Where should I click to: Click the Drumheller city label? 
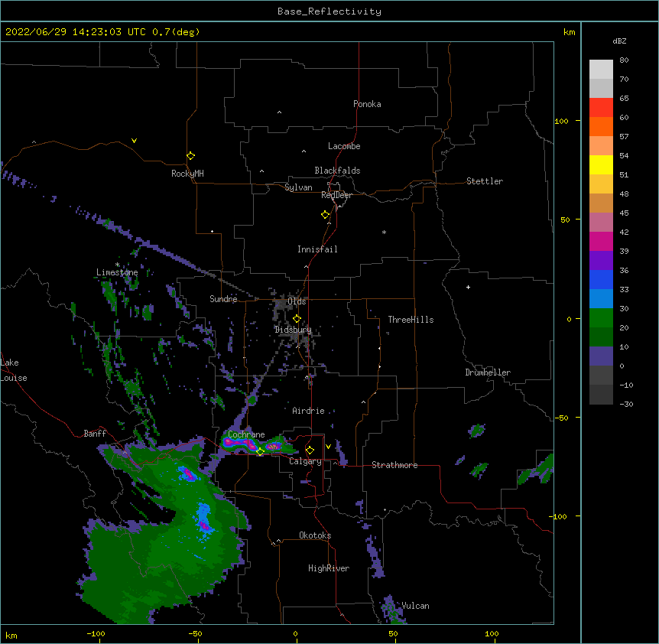click(488, 372)
